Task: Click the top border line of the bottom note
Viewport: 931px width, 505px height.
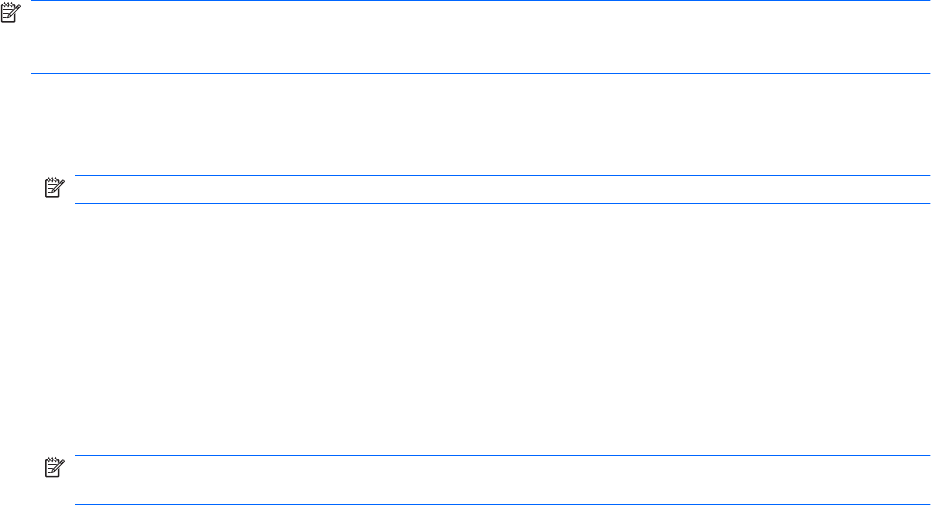Action: click(500, 456)
